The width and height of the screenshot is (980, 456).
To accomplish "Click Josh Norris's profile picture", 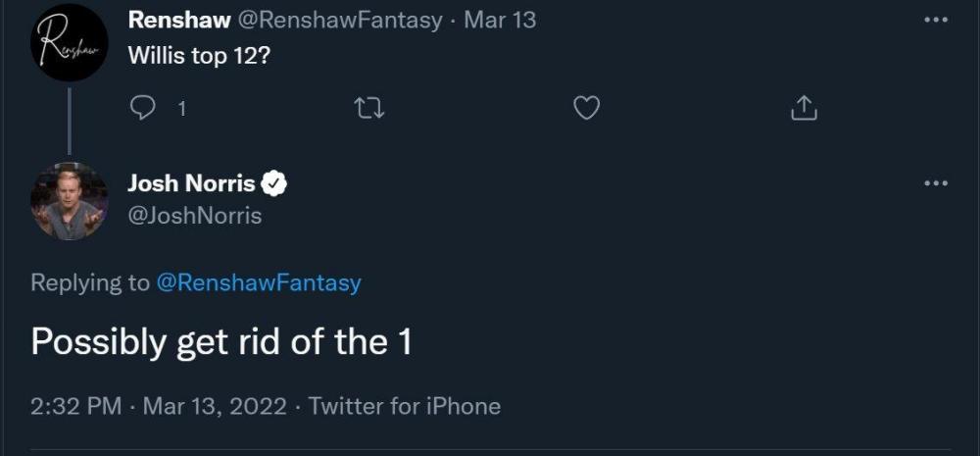I will point(69,201).
